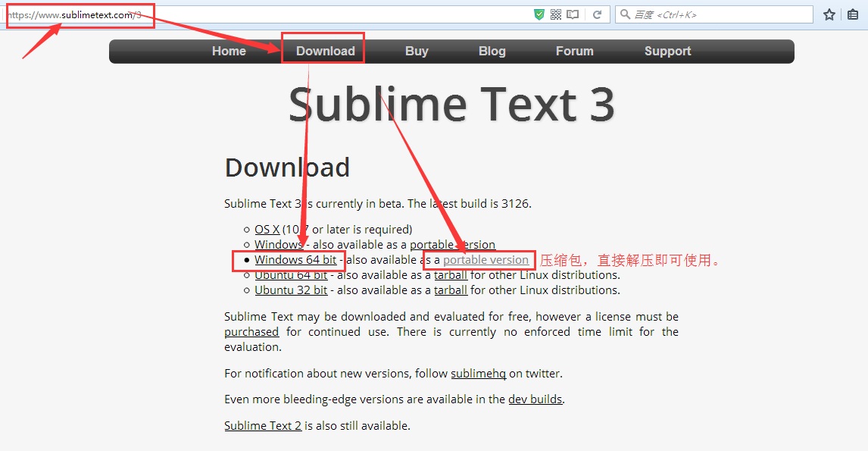Image resolution: width=868 pixels, height=451 pixels.
Task: Download Windows 64 bit installer
Action: click(x=295, y=260)
